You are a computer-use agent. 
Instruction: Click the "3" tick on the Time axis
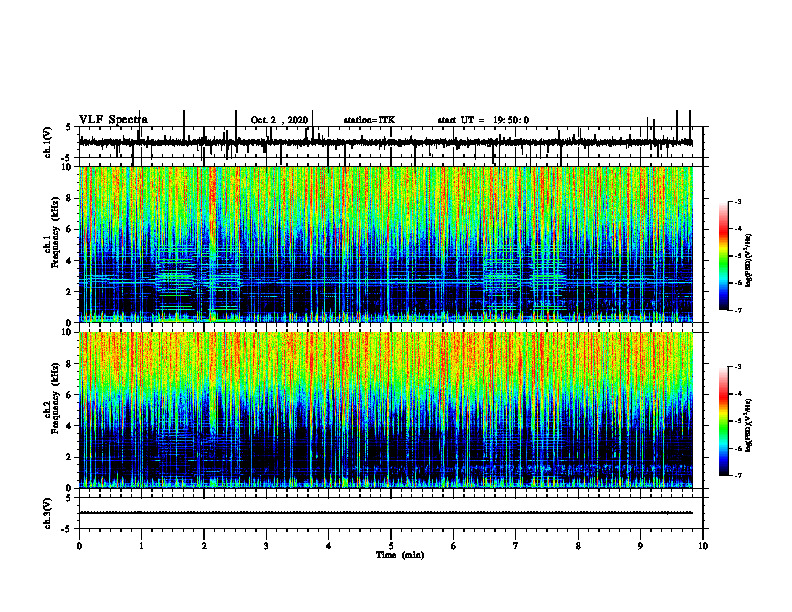(x=266, y=546)
